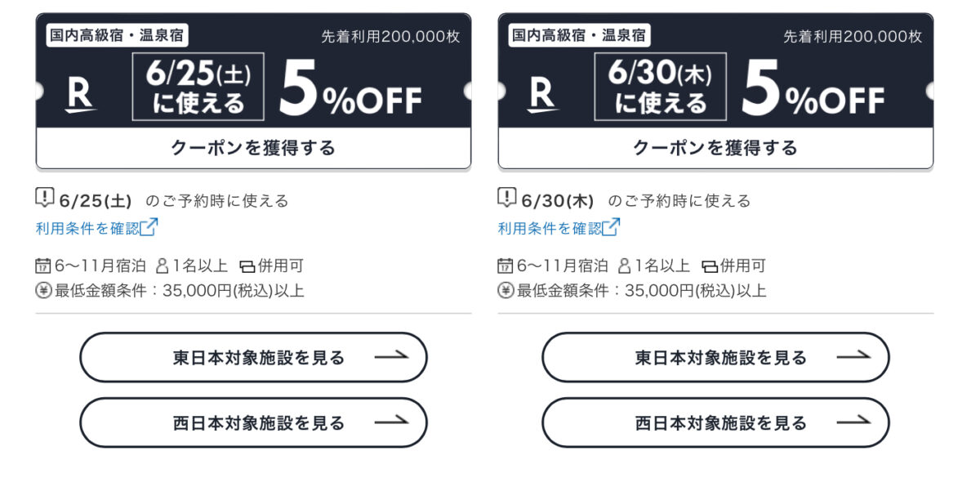Click yen icon beside 最低金額条件 under 6/25
The image size is (980, 487).
click(x=43, y=290)
